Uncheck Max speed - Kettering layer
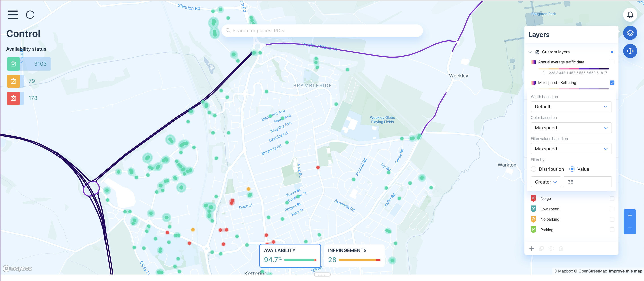 [x=612, y=83]
